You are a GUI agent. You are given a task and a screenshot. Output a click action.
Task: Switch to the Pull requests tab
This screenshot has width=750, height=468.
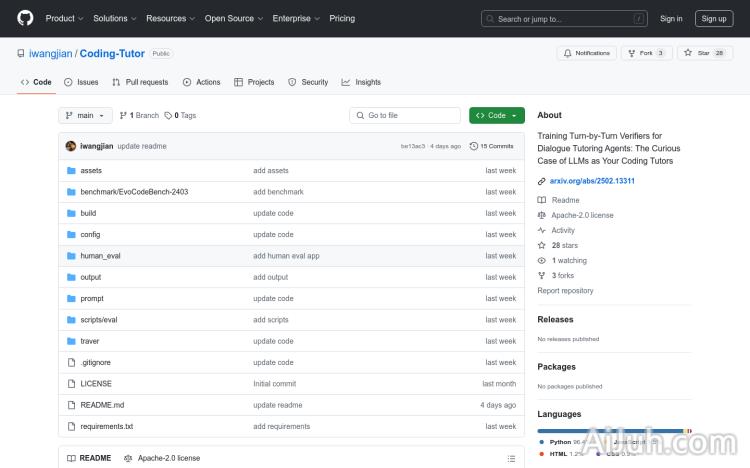tap(140, 82)
